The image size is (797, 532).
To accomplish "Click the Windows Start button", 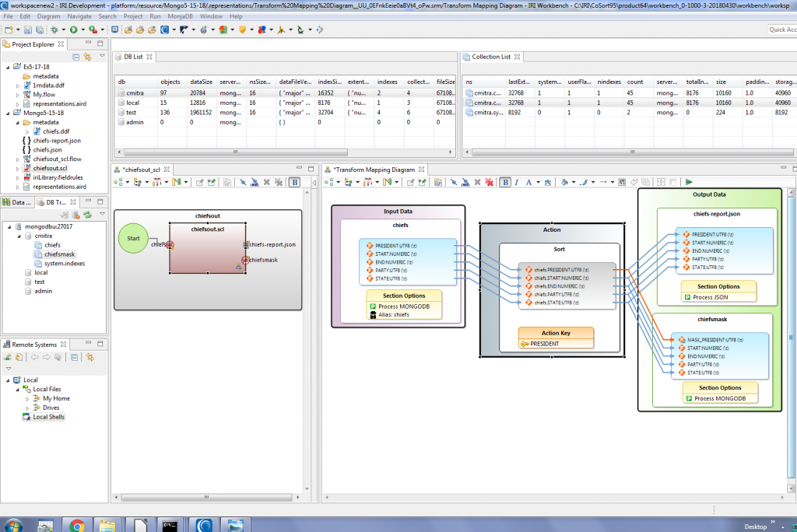I will [12, 525].
